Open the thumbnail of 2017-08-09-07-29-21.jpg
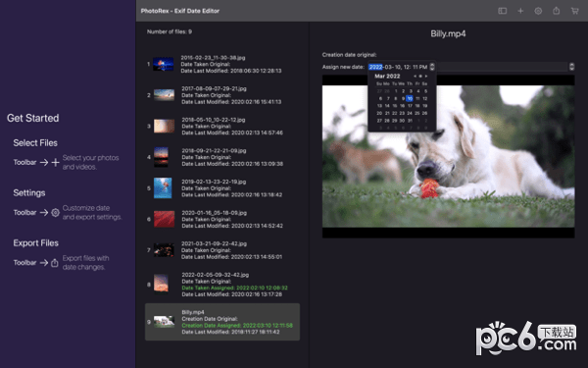Image resolution: width=588 pixels, height=368 pixels. (164, 95)
